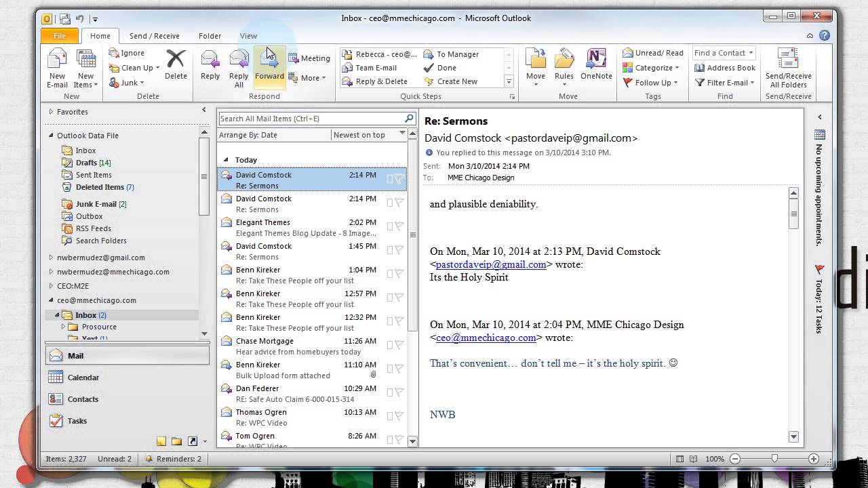Open the Tasks navigation pane
The height and width of the screenshot is (488, 868).
pyautogui.click(x=127, y=421)
